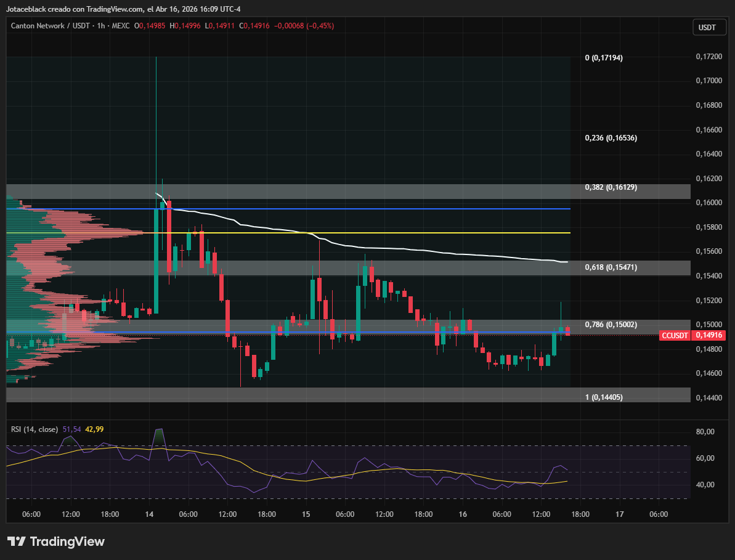
Task: Click the CCUSDT price label tag
Action: point(675,335)
